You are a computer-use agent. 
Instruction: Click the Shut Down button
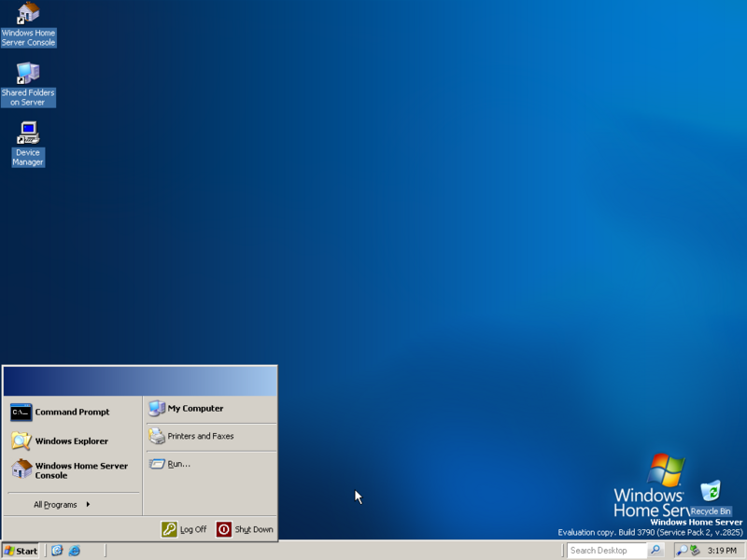(x=245, y=529)
